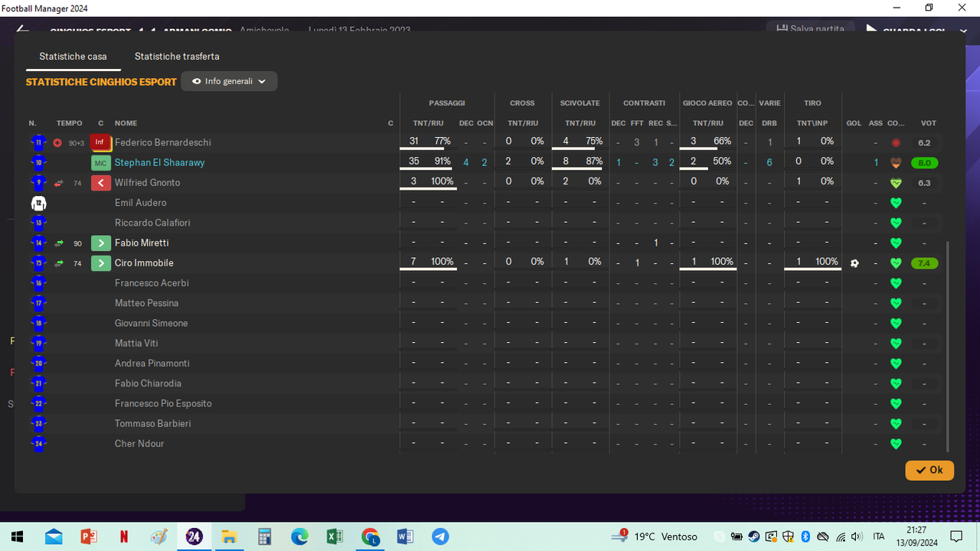This screenshot has width=980, height=551.
Task: Click Riccardo Calafiori in the player list
Action: point(152,223)
